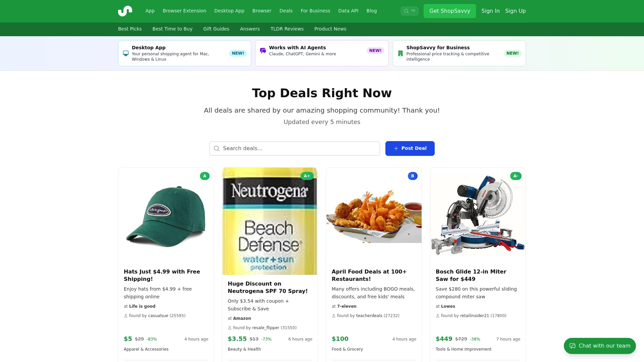
Task: Click the Sign Up link
Action: pyautogui.click(x=515, y=11)
